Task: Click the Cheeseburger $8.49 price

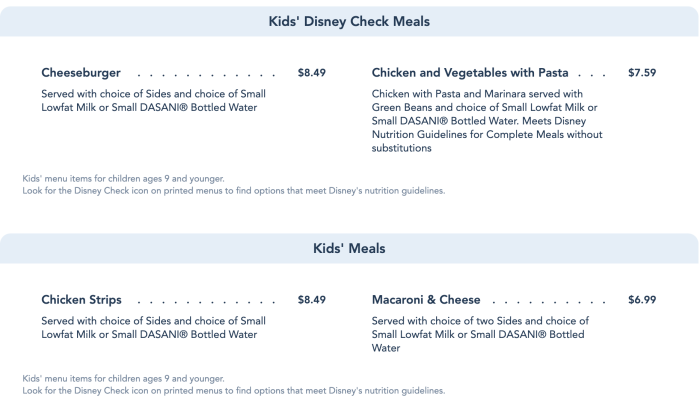Action: pyautogui.click(x=312, y=73)
